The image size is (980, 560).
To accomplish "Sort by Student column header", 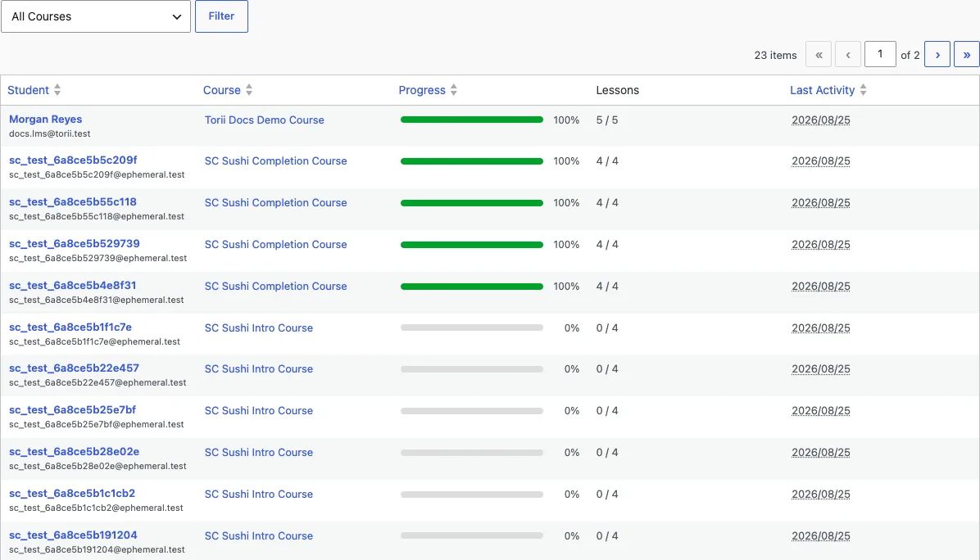I will [28, 90].
